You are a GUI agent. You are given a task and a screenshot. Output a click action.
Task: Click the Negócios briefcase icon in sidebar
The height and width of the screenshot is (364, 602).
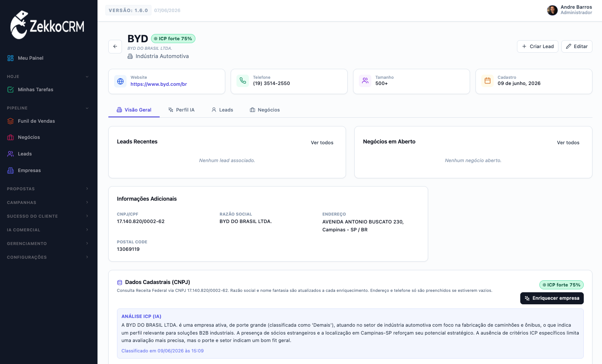[x=10, y=137]
